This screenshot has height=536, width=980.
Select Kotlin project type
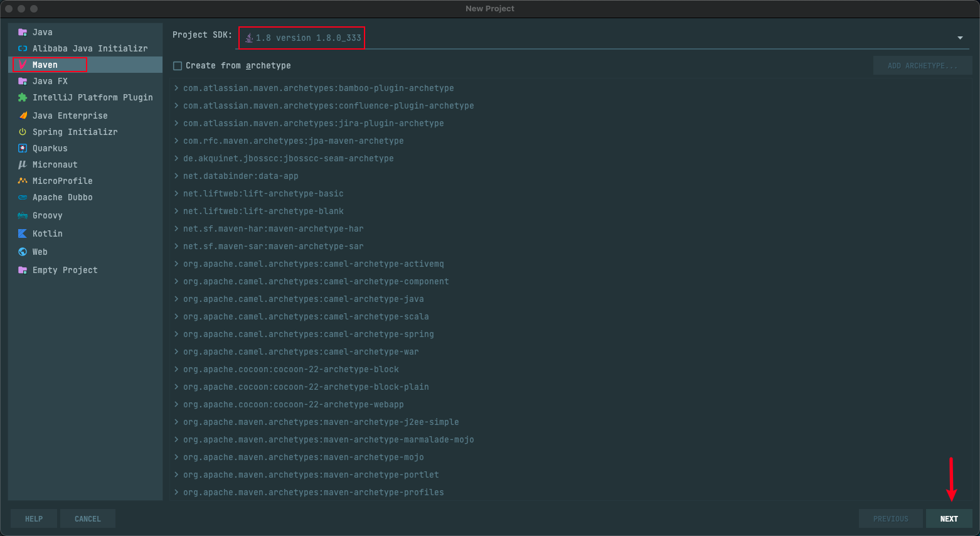pyautogui.click(x=85, y=233)
